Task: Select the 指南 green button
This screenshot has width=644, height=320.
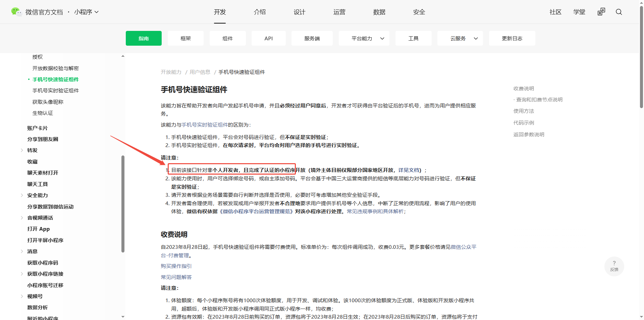Action: 144,38
